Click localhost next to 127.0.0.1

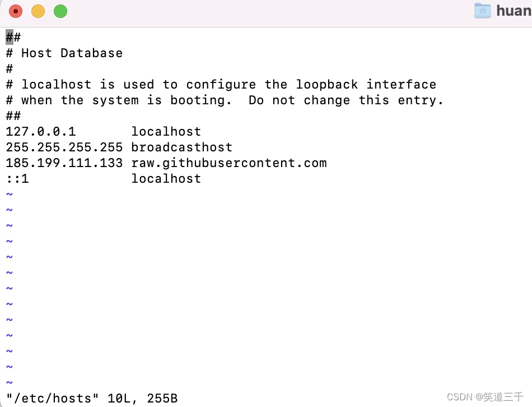pos(166,132)
